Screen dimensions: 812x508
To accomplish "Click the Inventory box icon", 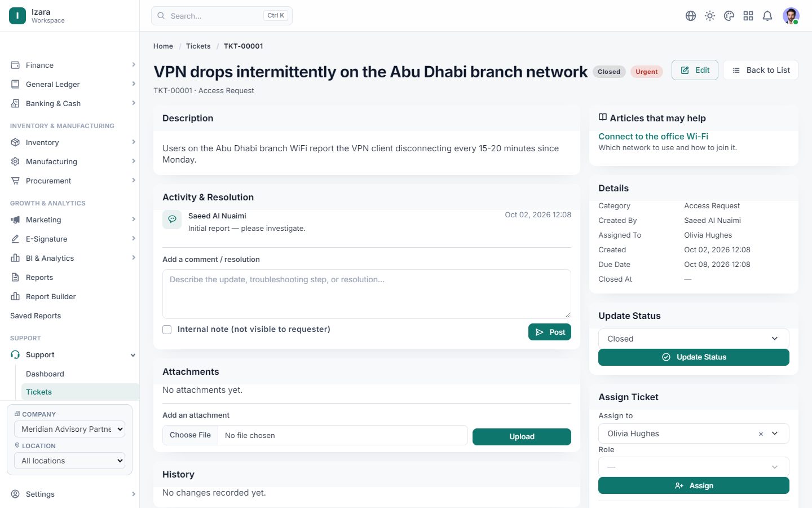I will (15, 142).
